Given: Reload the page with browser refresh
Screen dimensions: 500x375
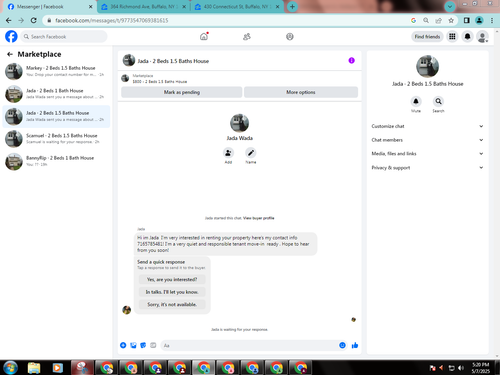Looking at the screenshot, I should pyautogui.click(x=33, y=20).
